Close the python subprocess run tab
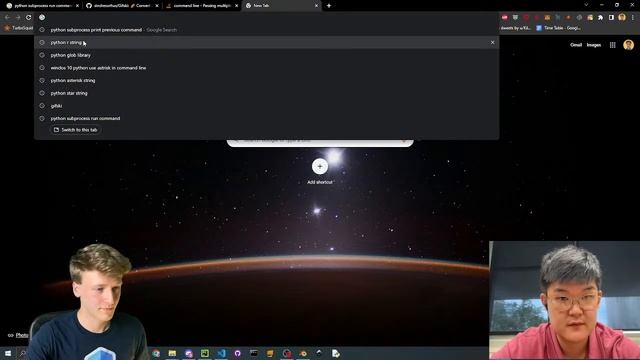This screenshot has width=640, height=360. pos(77,6)
